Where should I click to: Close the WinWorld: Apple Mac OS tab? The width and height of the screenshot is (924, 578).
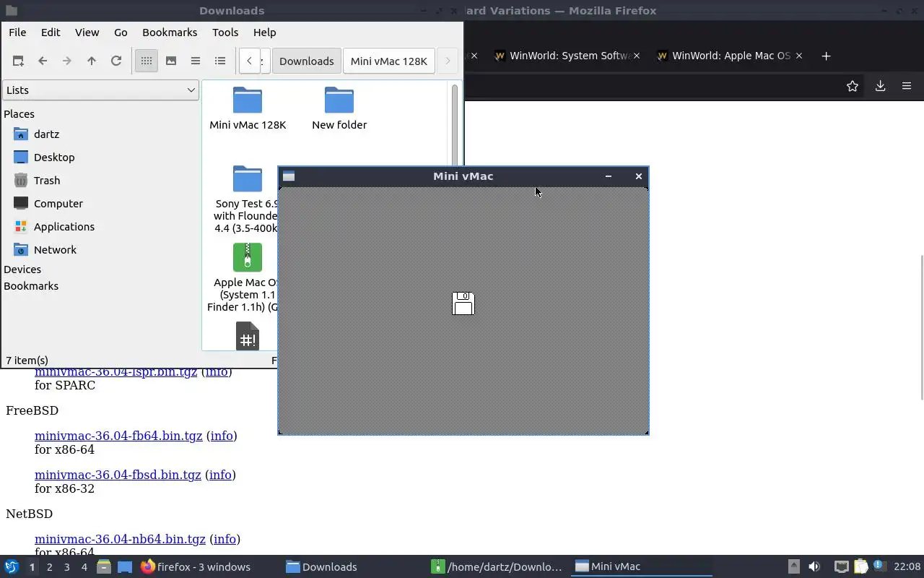tap(798, 56)
